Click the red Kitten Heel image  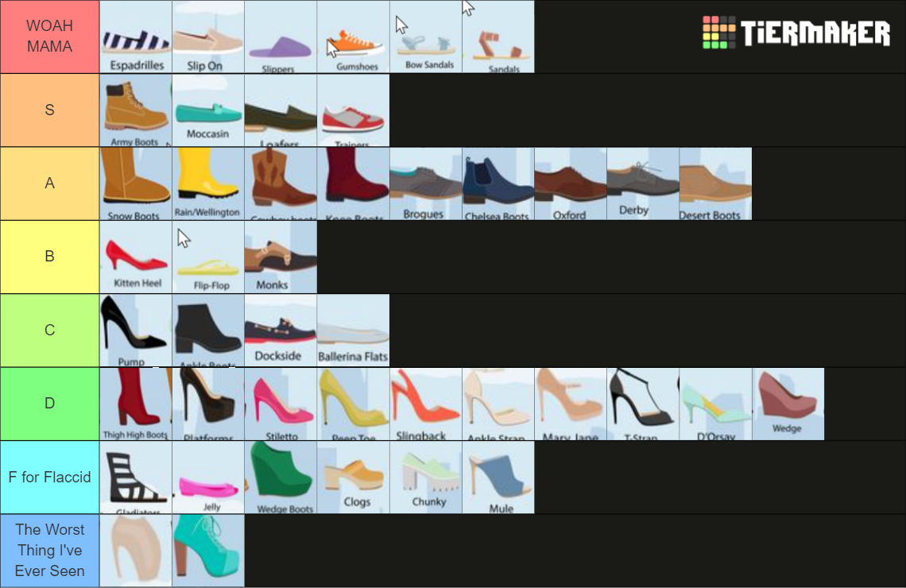(x=135, y=257)
